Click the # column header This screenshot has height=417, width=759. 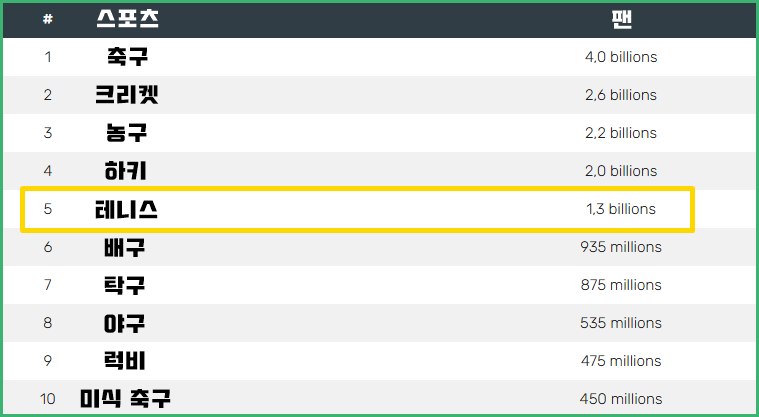coord(47,19)
